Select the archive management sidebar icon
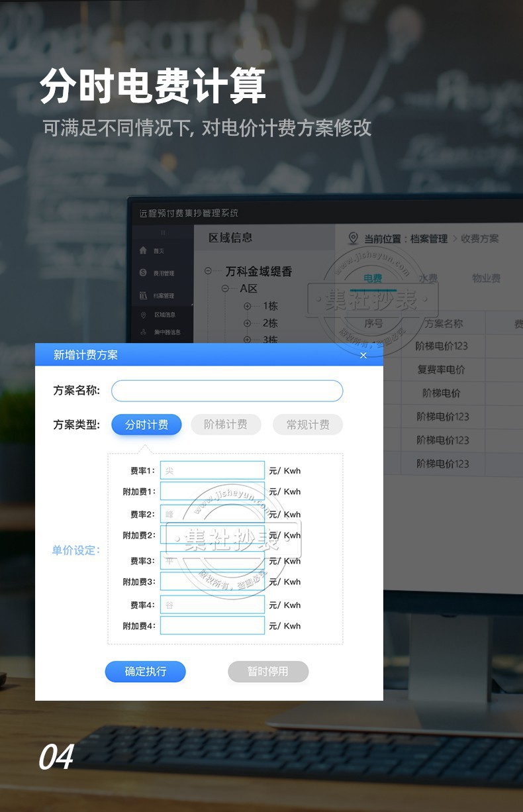Viewport: 523px width, 812px height. pyautogui.click(x=143, y=295)
